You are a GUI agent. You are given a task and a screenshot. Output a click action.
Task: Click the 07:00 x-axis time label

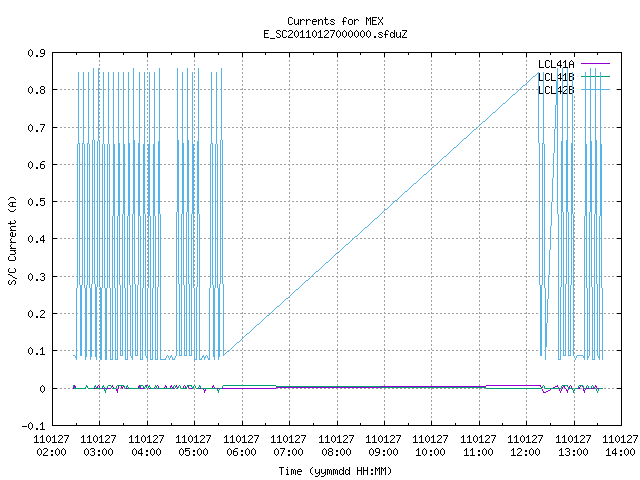point(288,452)
